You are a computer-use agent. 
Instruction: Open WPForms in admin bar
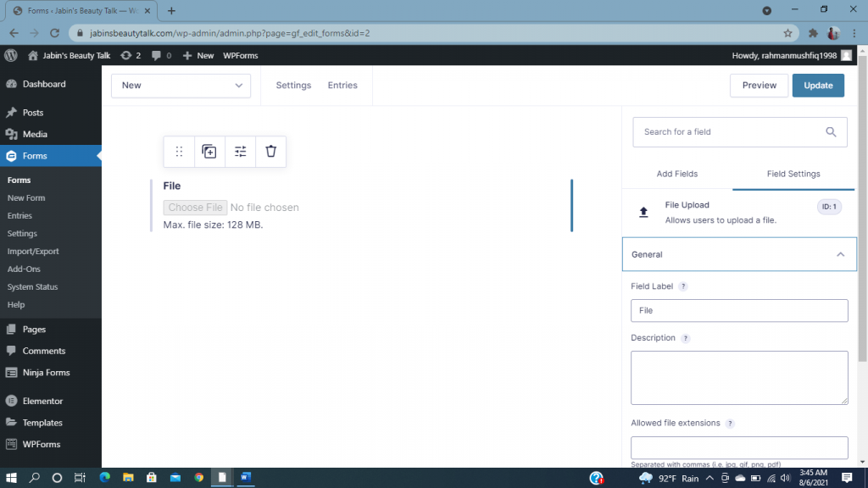coord(240,55)
